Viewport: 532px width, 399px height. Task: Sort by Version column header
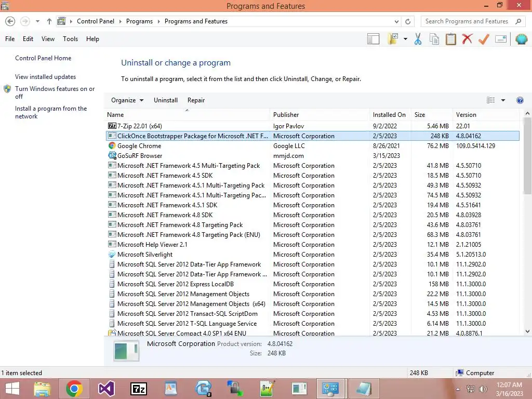point(486,115)
